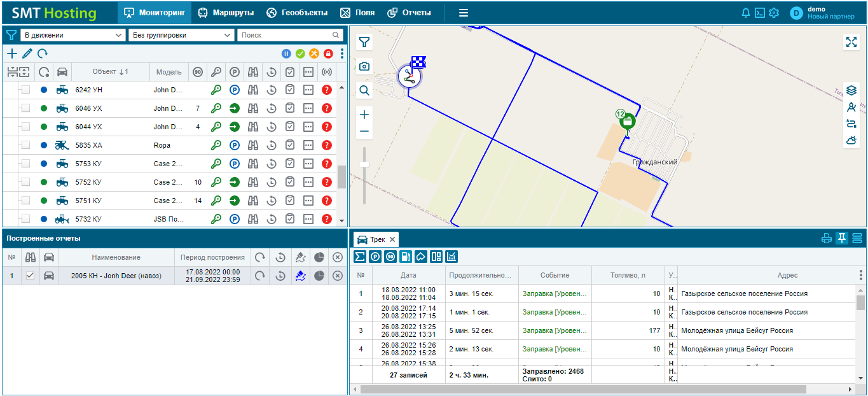The height and width of the screenshot is (396, 868).
Task: Add a new object with plus icon
Action: pos(12,53)
